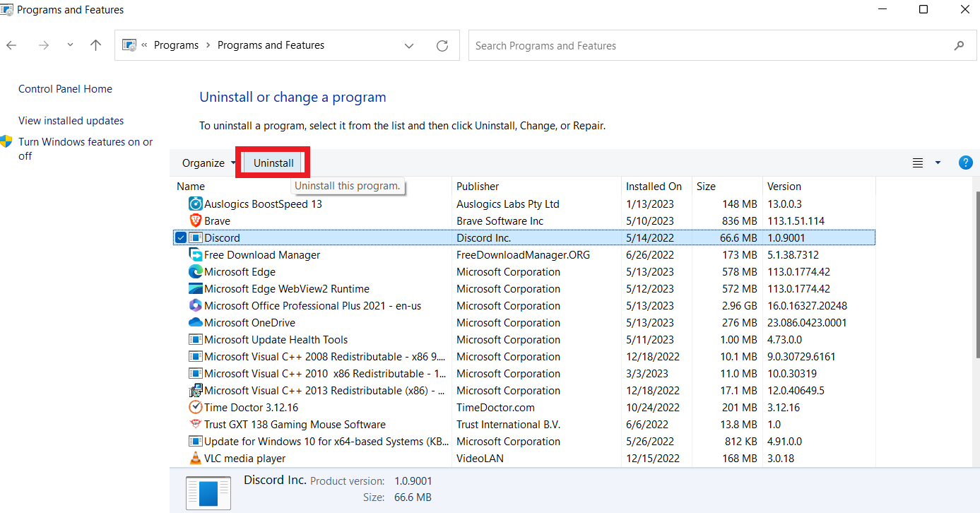
Task: Click the Uninstall button
Action: coord(273,163)
